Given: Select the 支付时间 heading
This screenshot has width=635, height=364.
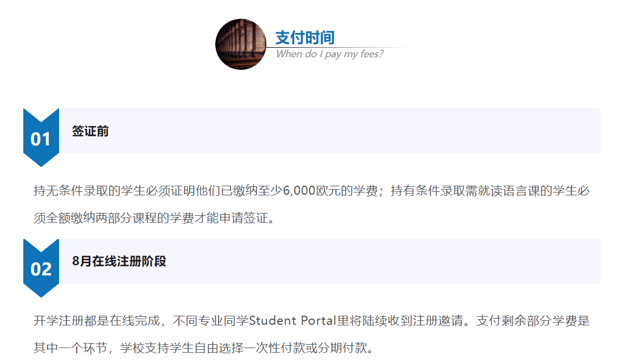Looking at the screenshot, I should click(305, 37).
